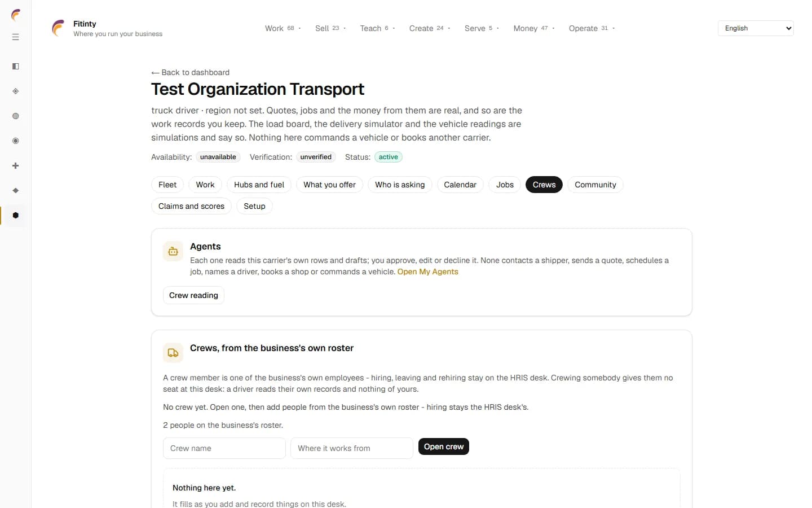The width and height of the screenshot is (812, 508).
Task: Click the half-filled square sidebar icon
Action: [16, 67]
